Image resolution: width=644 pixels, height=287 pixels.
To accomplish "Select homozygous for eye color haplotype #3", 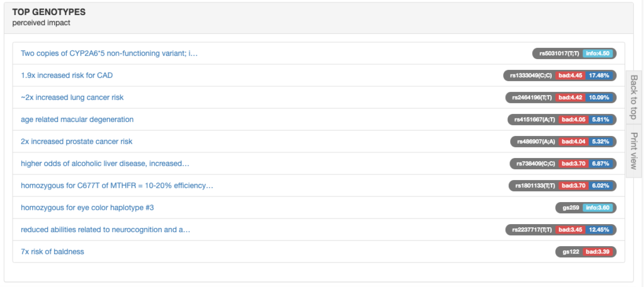I will [x=87, y=208].
